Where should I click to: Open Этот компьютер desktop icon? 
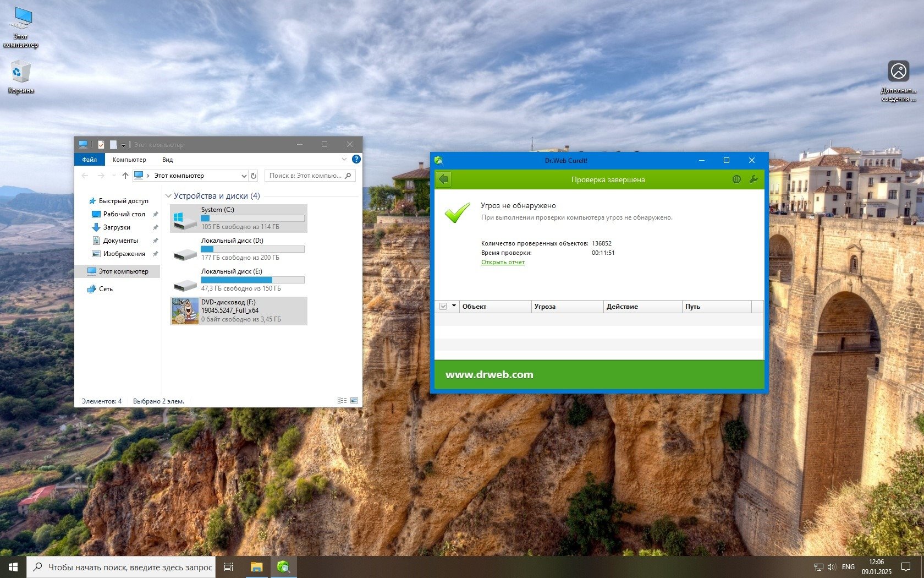[21, 28]
